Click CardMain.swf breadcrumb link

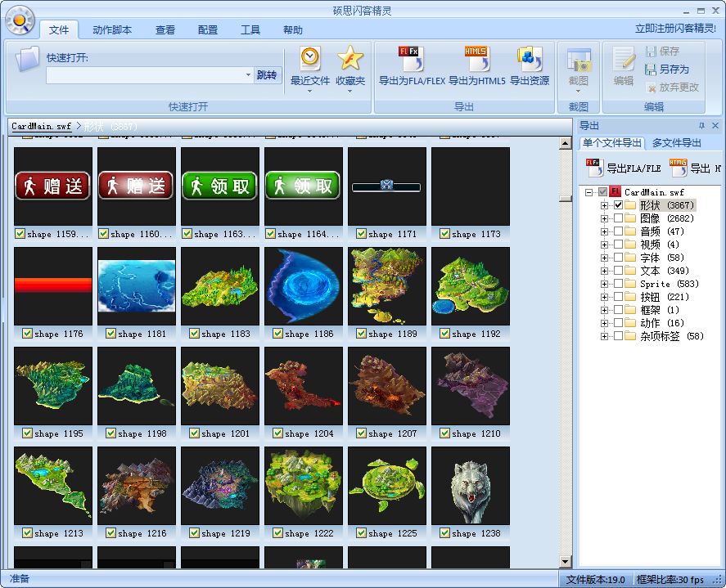point(41,126)
